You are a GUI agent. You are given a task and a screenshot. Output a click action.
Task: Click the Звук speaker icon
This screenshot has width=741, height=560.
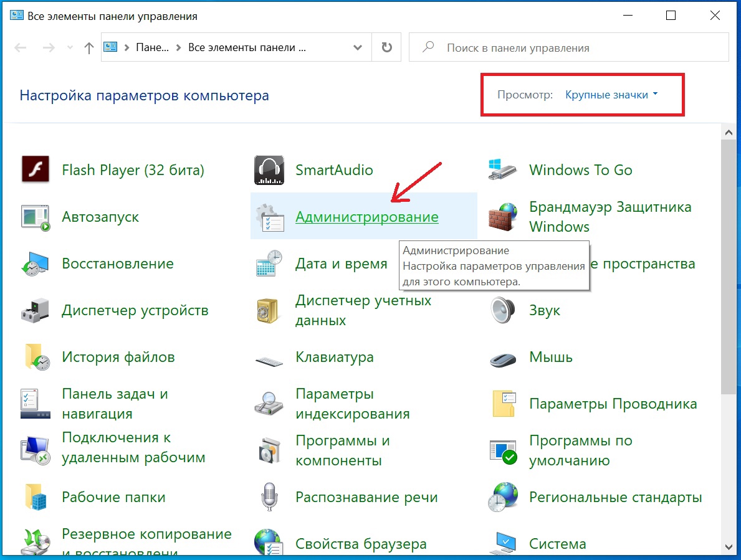click(502, 310)
